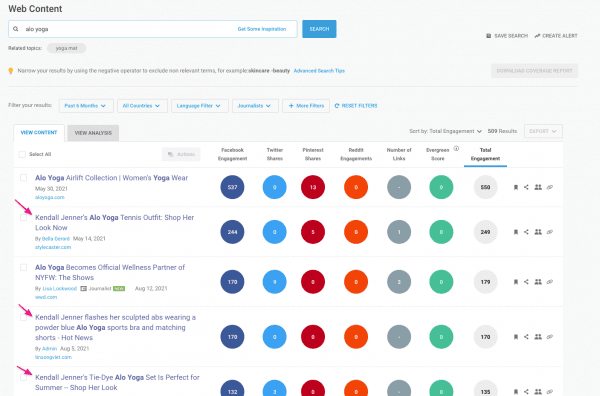This screenshot has width=600, height=396.
Task: View backlinks of Kendall Jenner Tennis Outfit article
Action: (x=549, y=232)
